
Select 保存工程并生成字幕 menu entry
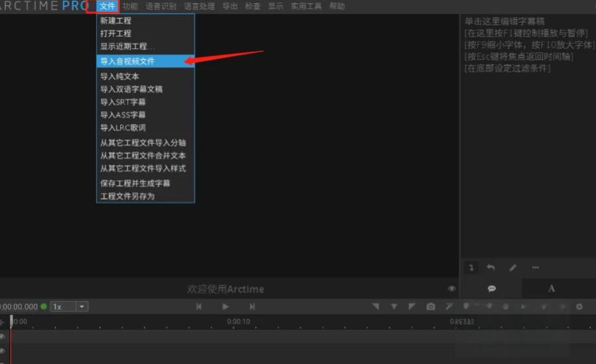click(146, 184)
